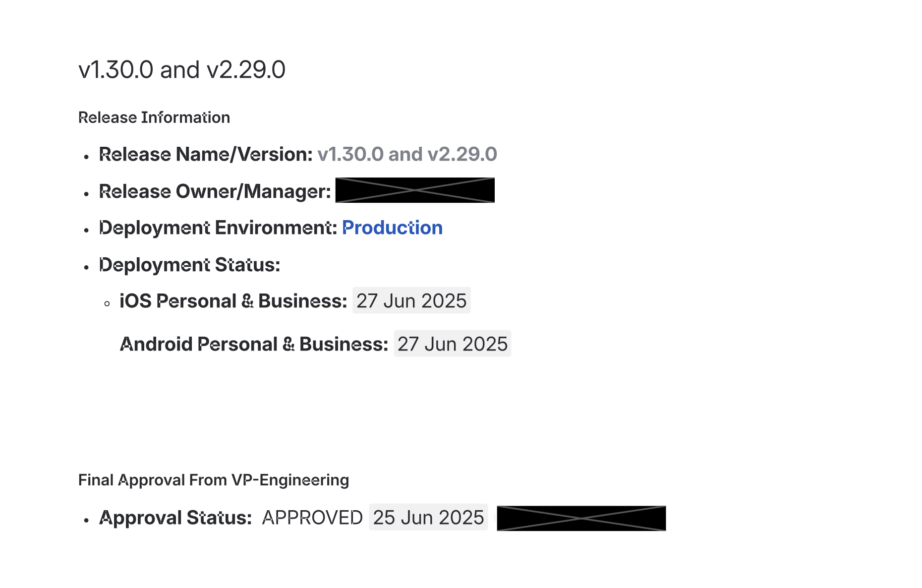Click the Approval Status label
Screen dimensions: 922x588
click(x=175, y=518)
